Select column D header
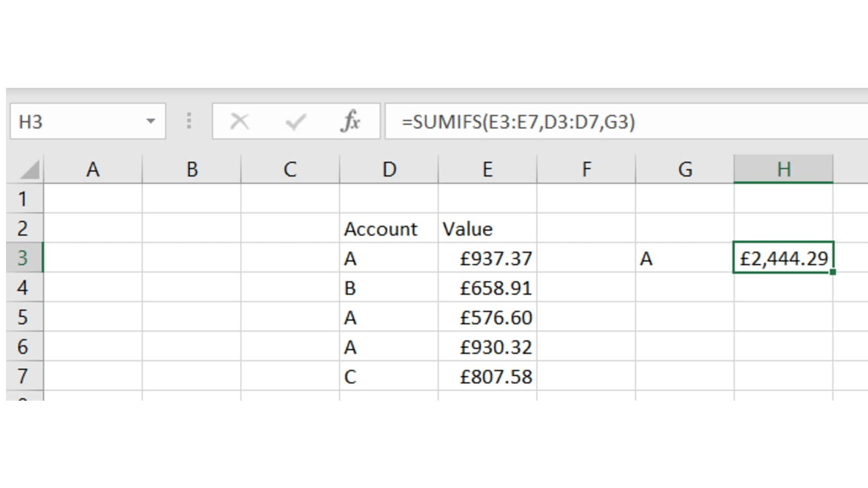The height and width of the screenshot is (488, 868). (388, 170)
